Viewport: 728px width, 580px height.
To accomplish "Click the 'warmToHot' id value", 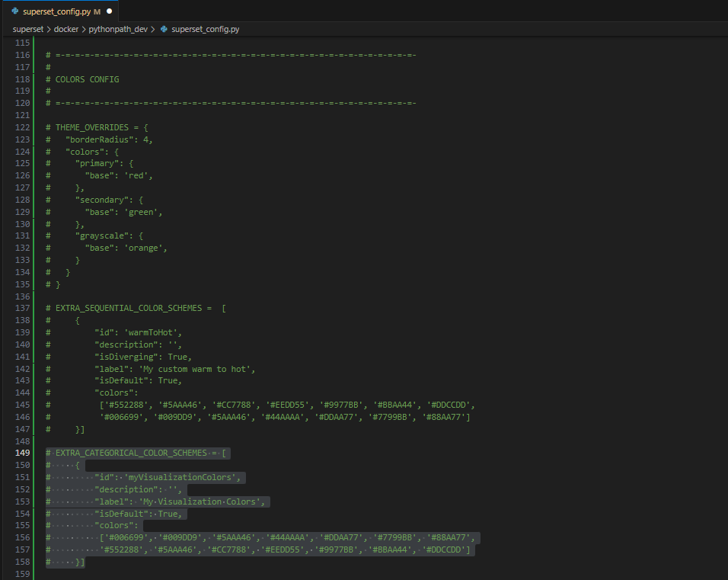I will pos(151,332).
